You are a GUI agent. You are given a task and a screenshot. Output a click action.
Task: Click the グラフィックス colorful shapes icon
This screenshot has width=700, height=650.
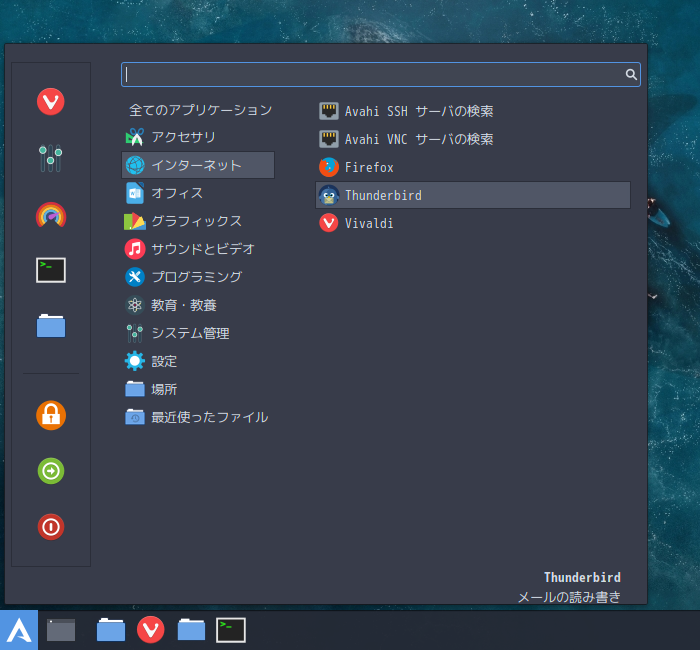(x=135, y=221)
